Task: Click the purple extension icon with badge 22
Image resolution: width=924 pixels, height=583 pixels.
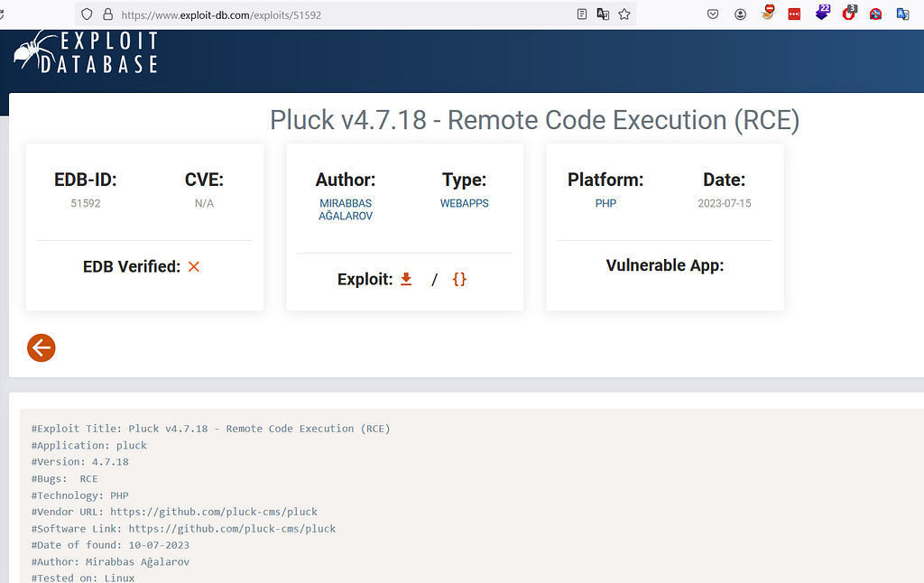Action: (x=823, y=13)
